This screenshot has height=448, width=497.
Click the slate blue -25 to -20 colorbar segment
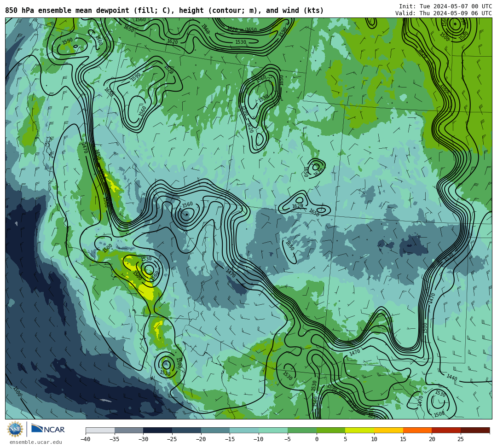click(x=187, y=430)
